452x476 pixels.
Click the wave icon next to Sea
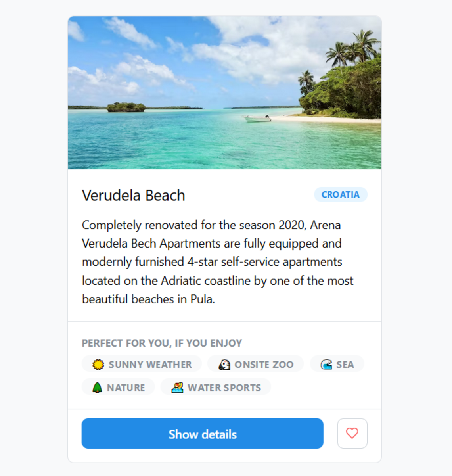(327, 364)
